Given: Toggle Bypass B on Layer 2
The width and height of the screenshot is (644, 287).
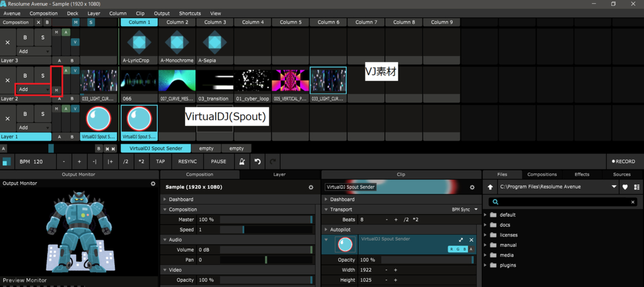Looking at the screenshot, I should [x=25, y=76].
